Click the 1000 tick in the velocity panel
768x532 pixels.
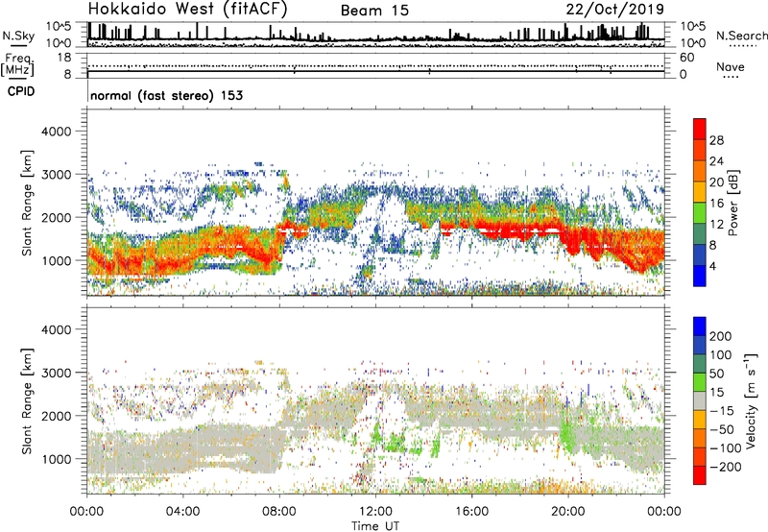click(57, 459)
